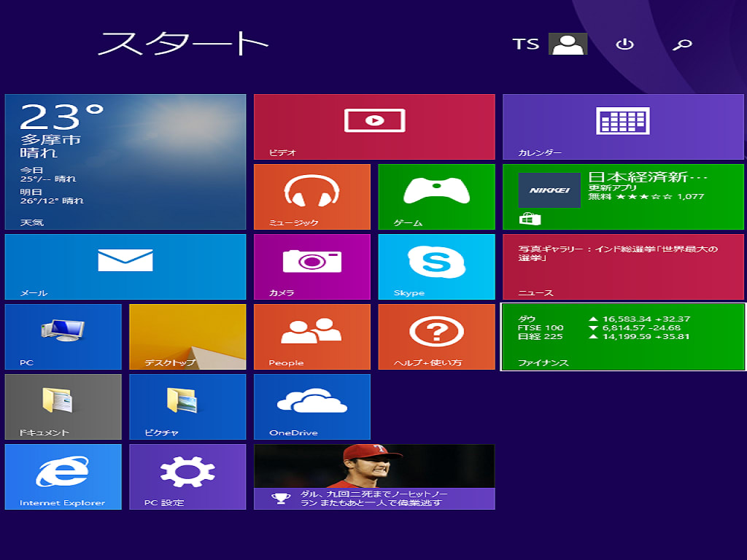Switch to the デスクトップ (Desktop) tile

(187, 337)
